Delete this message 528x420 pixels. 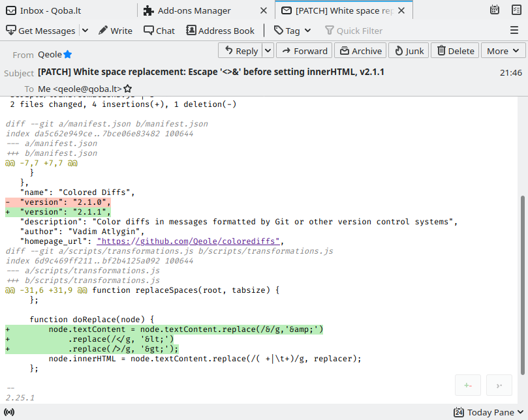coord(455,51)
